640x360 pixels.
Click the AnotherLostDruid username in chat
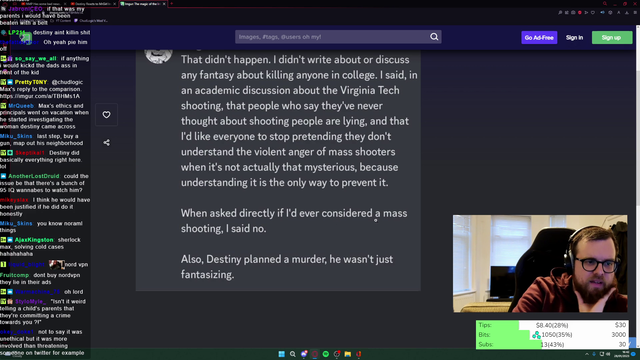[x=33, y=176]
